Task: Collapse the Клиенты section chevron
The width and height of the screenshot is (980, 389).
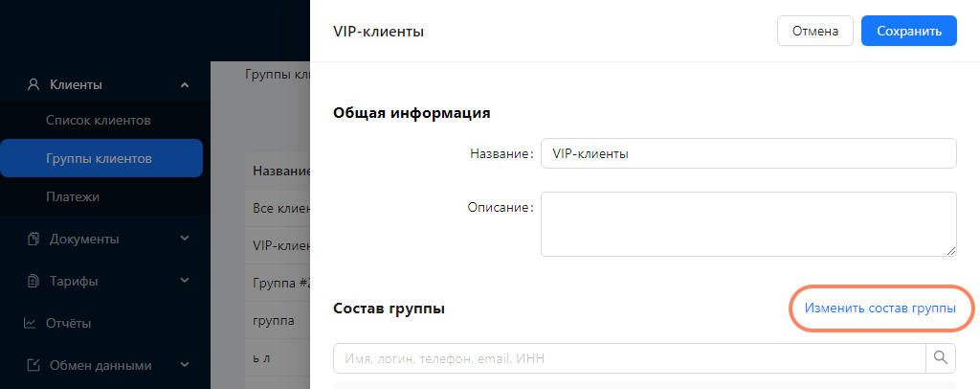Action: coord(185,84)
